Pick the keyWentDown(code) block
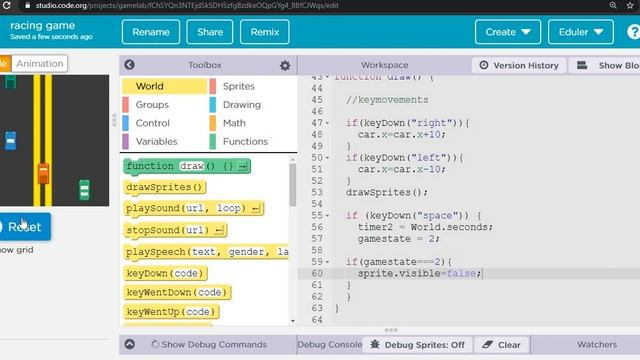The width and height of the screenshot is (640, 360). pos(177,292)
